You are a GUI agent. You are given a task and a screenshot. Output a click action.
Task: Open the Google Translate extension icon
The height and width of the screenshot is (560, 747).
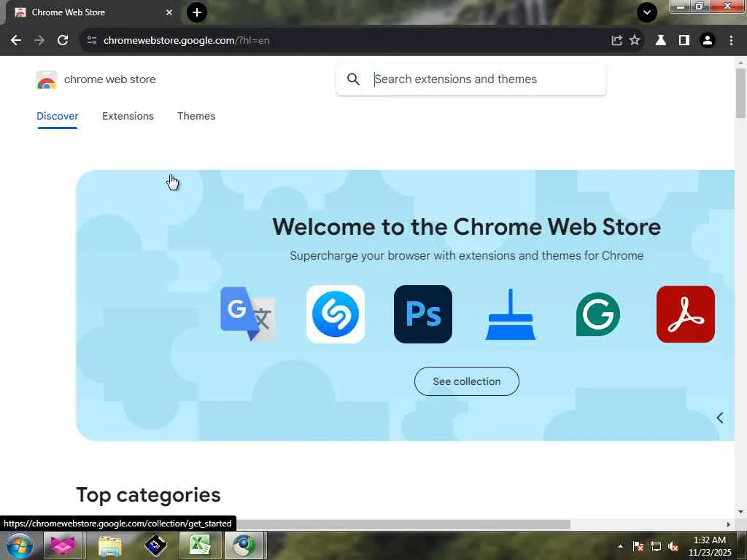(x=248, y=314)
